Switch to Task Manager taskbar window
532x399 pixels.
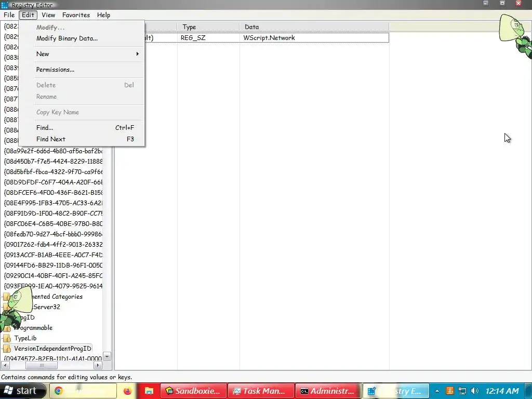pos(261,391)
